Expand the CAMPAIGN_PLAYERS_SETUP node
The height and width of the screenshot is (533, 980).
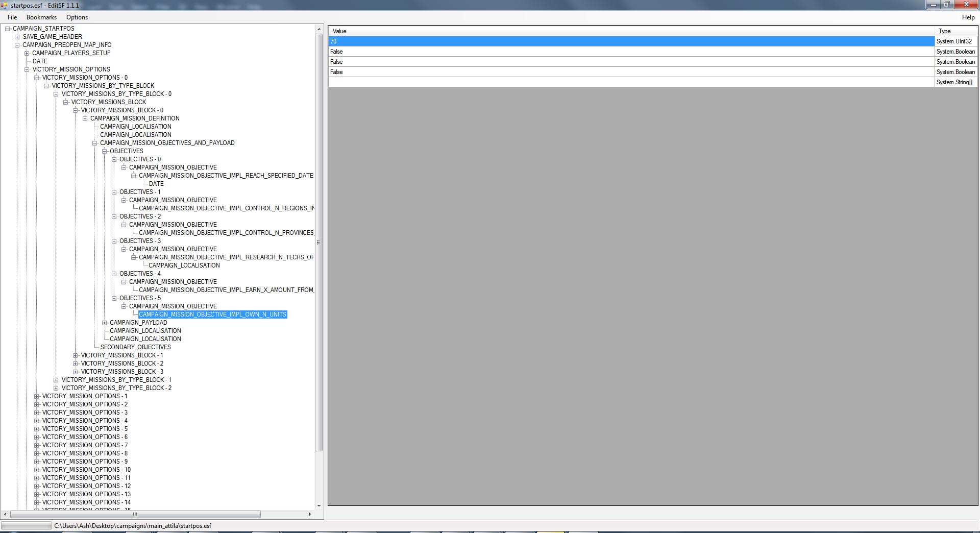(x=27, y=53)
